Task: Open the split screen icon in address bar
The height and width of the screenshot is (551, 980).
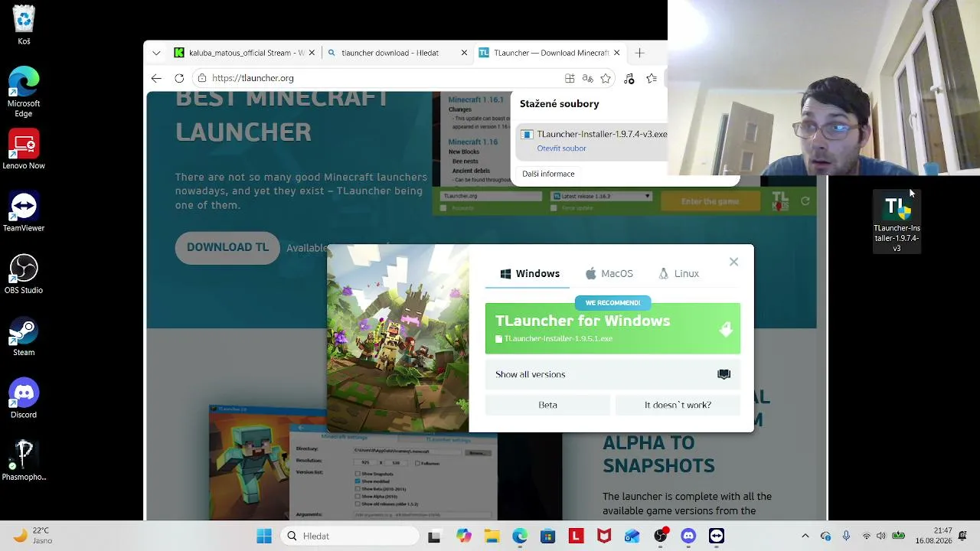Action: coord(570,78)
